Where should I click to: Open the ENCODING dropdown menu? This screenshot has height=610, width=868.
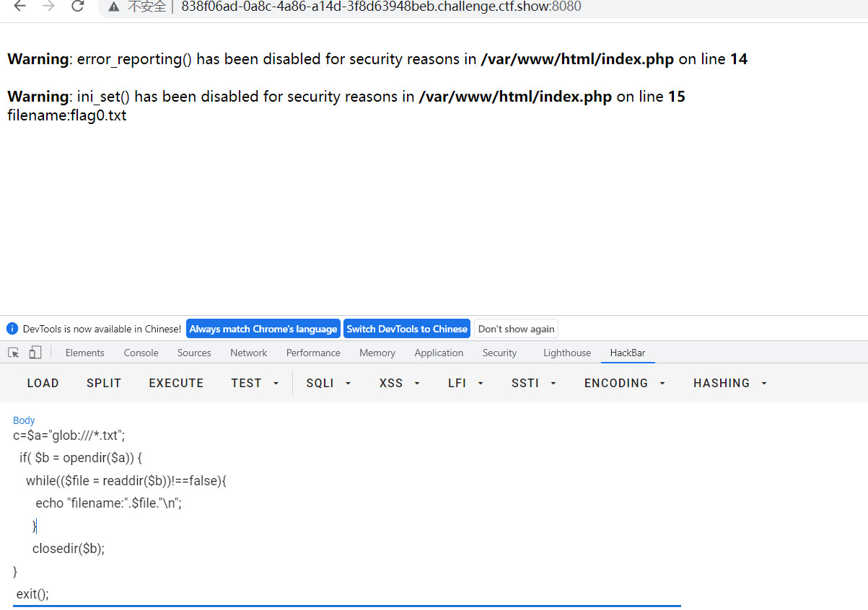(x=625, y=383)
